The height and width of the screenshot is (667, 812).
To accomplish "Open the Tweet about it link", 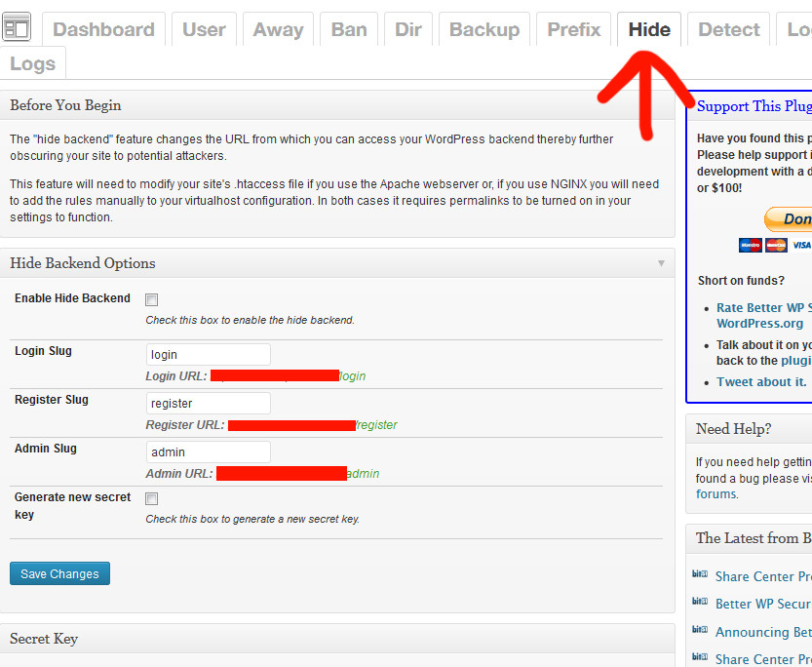I will pyautogui.click(x=760, y=382).
